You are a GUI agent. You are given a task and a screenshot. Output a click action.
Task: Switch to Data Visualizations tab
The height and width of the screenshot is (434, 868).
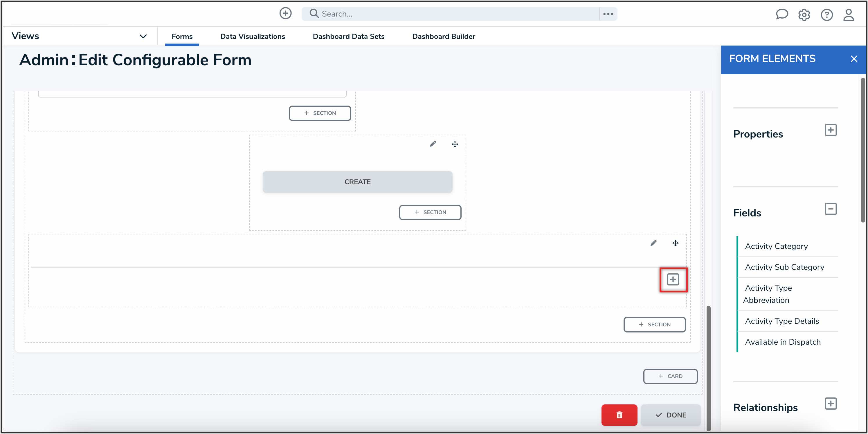click(x=252, y=36)
